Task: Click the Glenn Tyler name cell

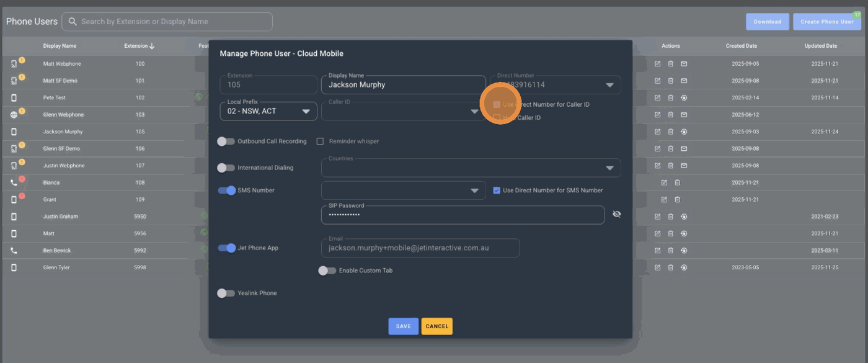Action: [x=56, y=267]
